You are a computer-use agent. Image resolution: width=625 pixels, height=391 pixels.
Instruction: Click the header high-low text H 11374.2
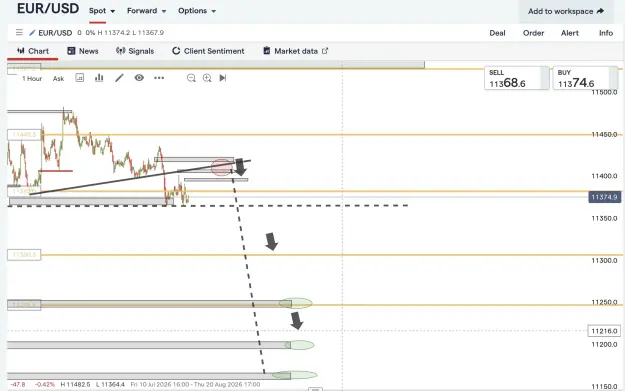click(x=114, y=33)
